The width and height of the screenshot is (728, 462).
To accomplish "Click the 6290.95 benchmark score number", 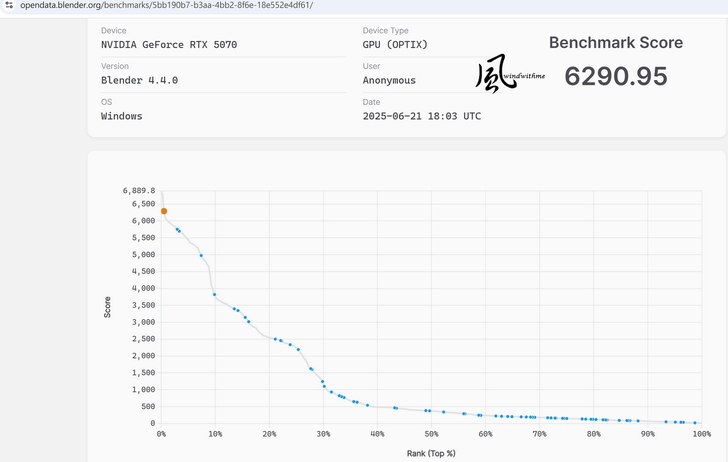I will point(615,76).
